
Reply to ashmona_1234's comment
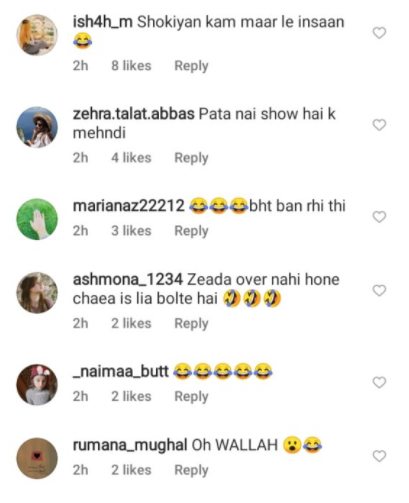[x=191, y=324]
